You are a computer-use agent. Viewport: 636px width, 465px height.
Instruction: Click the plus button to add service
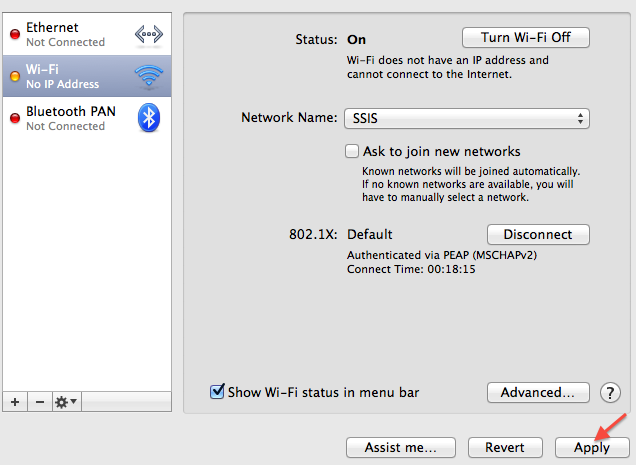(x=15, y=401)
